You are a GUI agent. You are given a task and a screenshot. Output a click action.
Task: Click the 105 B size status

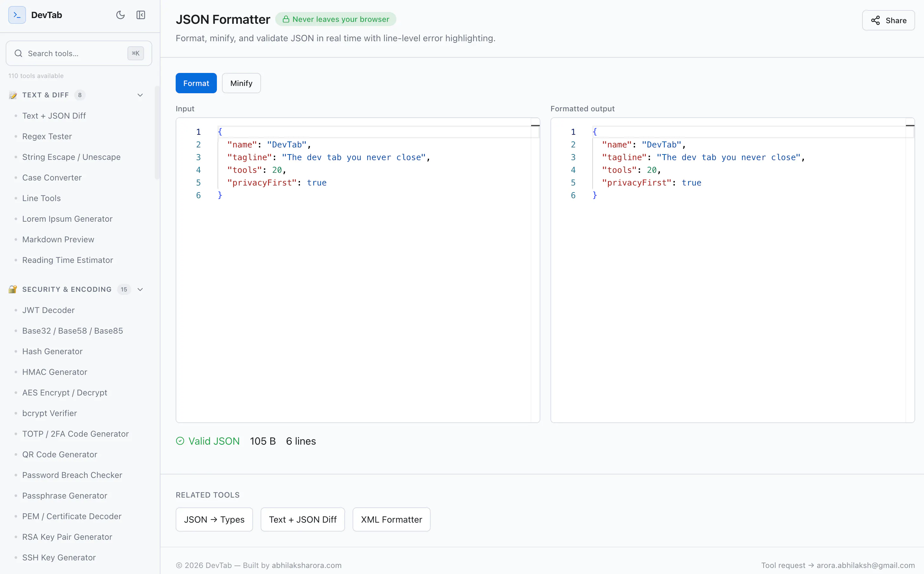coord(263,441)
